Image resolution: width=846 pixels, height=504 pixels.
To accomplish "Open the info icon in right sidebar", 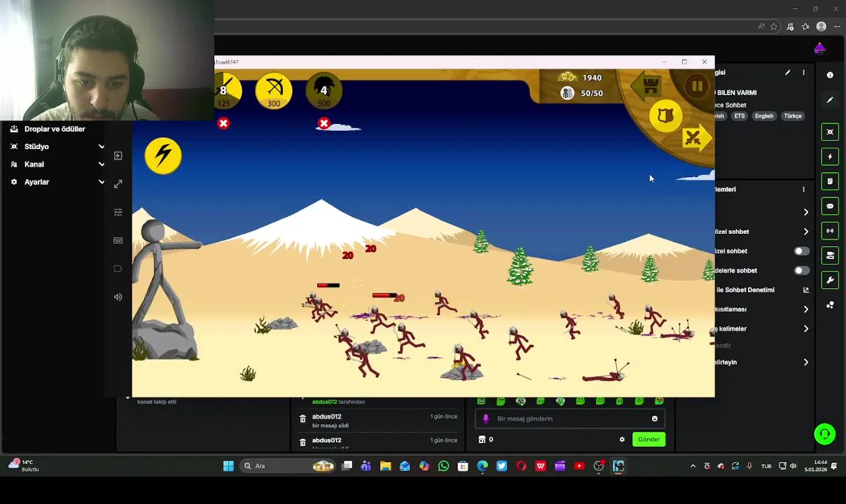I will (830, 75).
